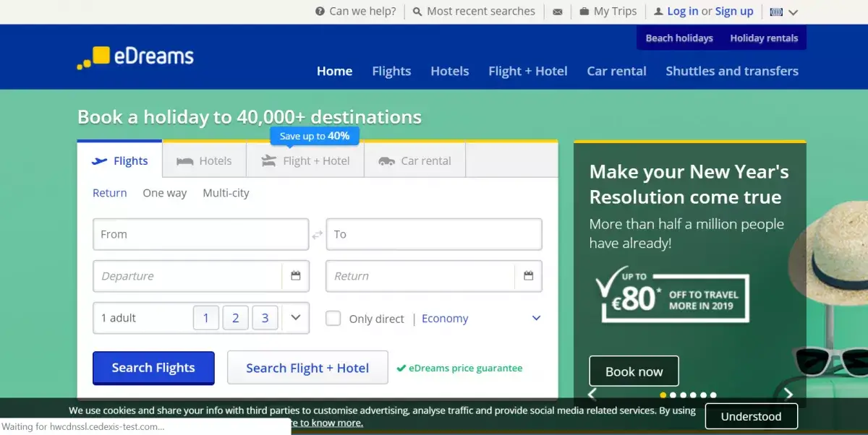
Task: Click the €80 off travel offer badge
Action: click(671, 294)
